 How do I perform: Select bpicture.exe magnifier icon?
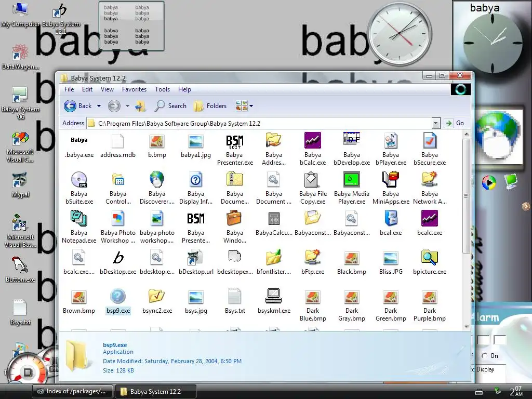[430, 257]
